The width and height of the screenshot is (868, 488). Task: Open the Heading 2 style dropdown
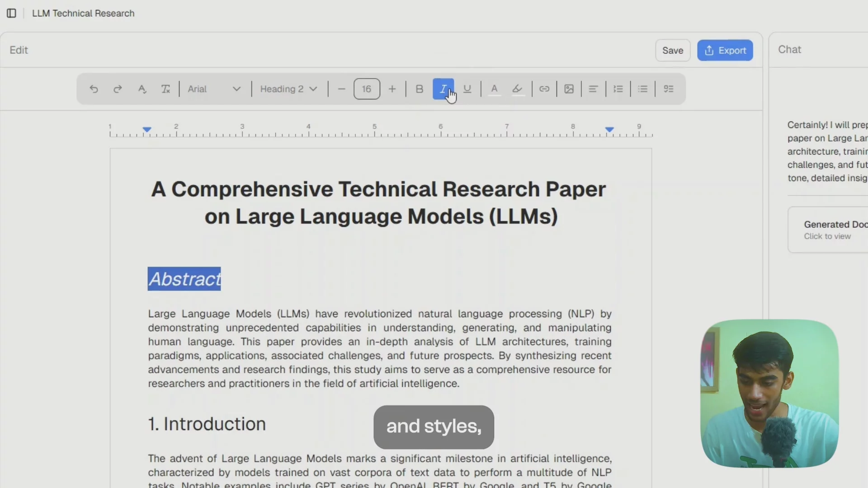(x=288, y=89)
